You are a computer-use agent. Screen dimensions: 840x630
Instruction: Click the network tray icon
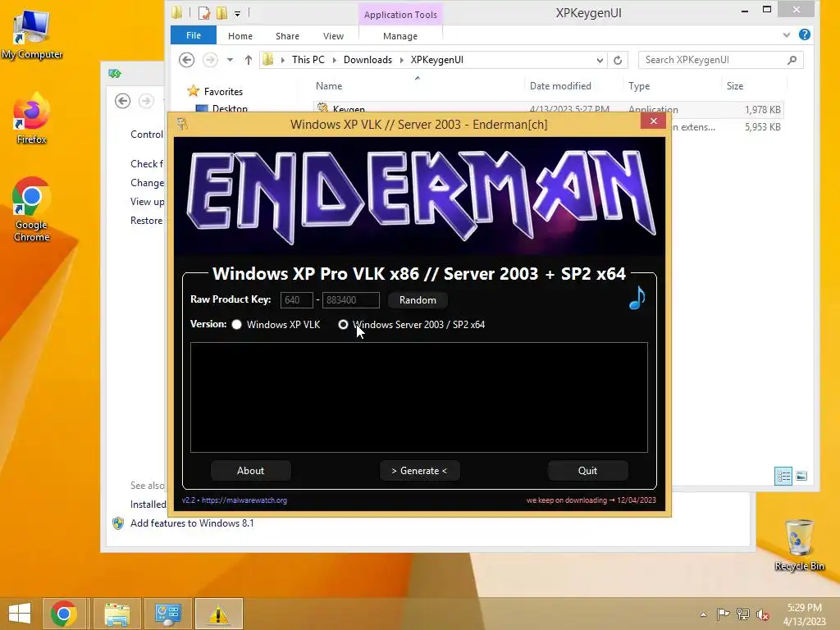(x=743, y=614)
